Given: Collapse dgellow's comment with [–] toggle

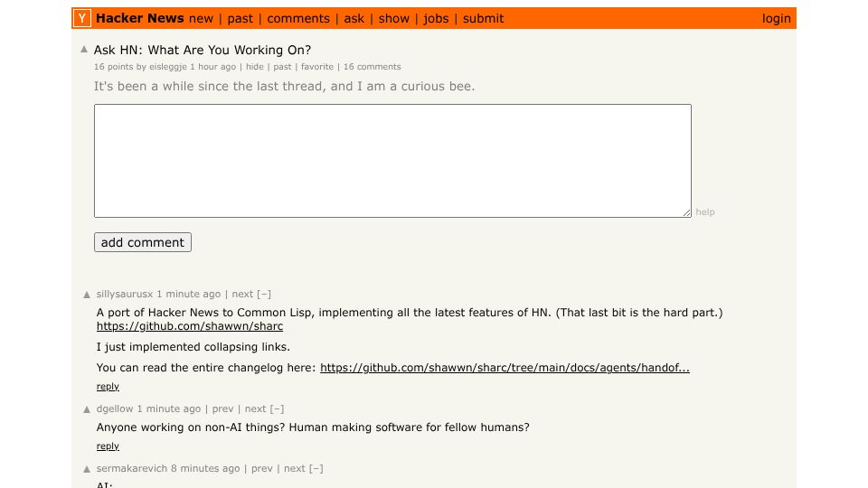Looking at the screenshot, I should 277,408.
